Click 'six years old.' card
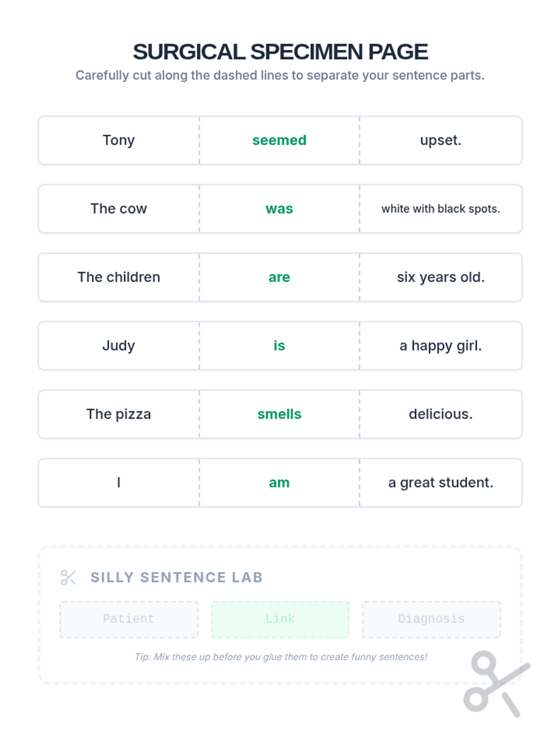Screen dimensions: 560x747 pyautogui.click(x=441, y=277)
